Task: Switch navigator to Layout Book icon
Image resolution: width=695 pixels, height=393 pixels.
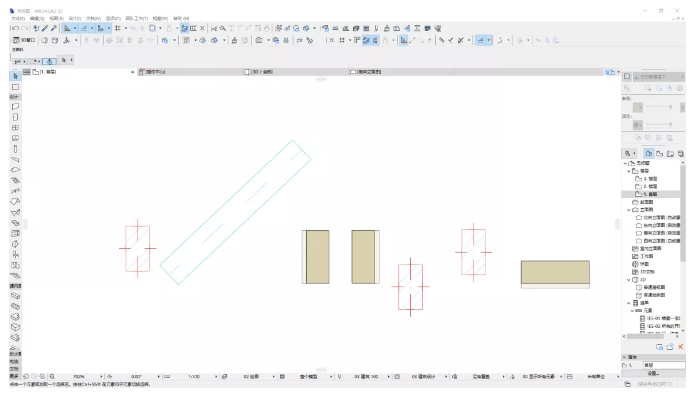Action: [x=670, y=153]
